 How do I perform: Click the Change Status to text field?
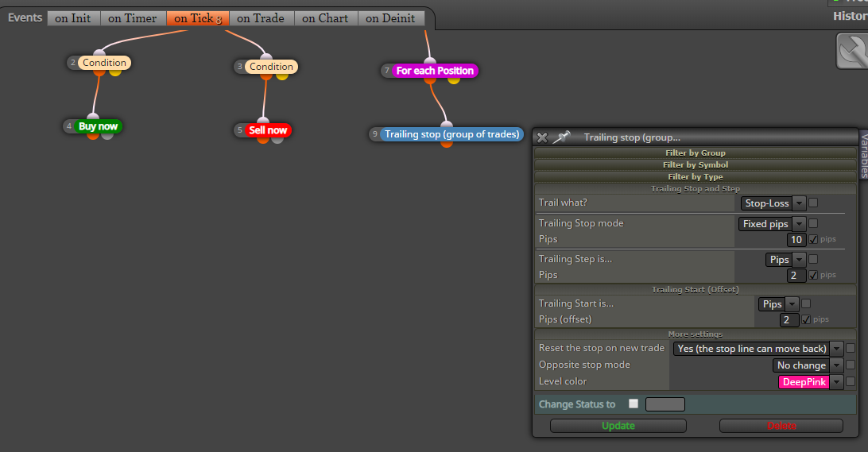(x=665, y=404)
